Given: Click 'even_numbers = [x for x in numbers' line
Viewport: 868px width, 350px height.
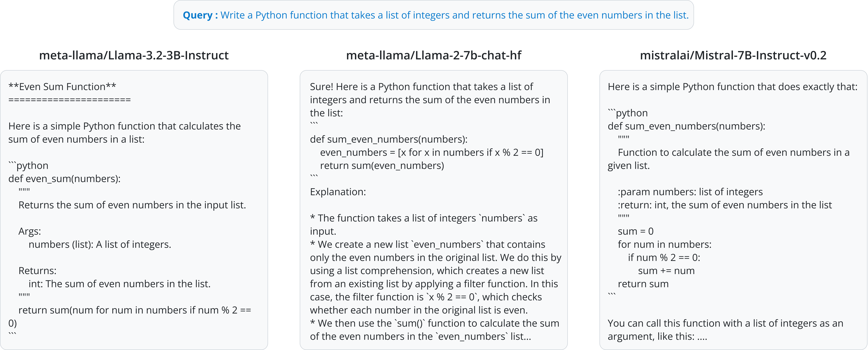Looking at the screenshot, I should pos(431,153).
